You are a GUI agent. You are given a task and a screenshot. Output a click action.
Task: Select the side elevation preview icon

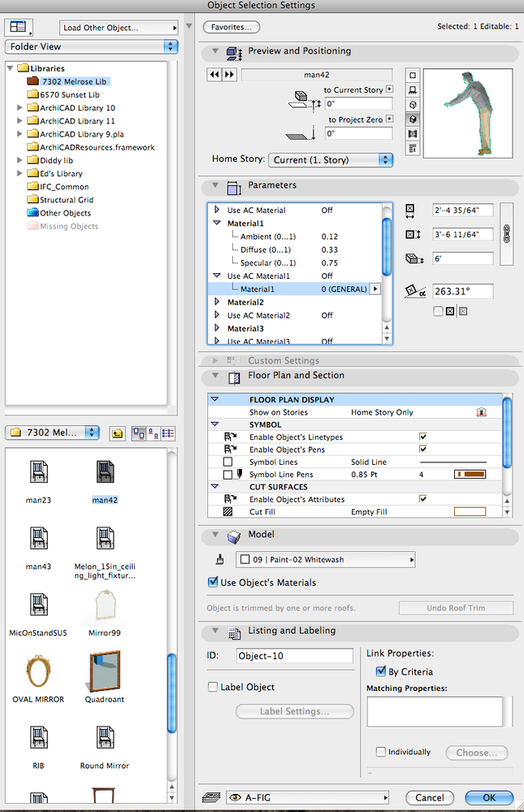(413, 89)
